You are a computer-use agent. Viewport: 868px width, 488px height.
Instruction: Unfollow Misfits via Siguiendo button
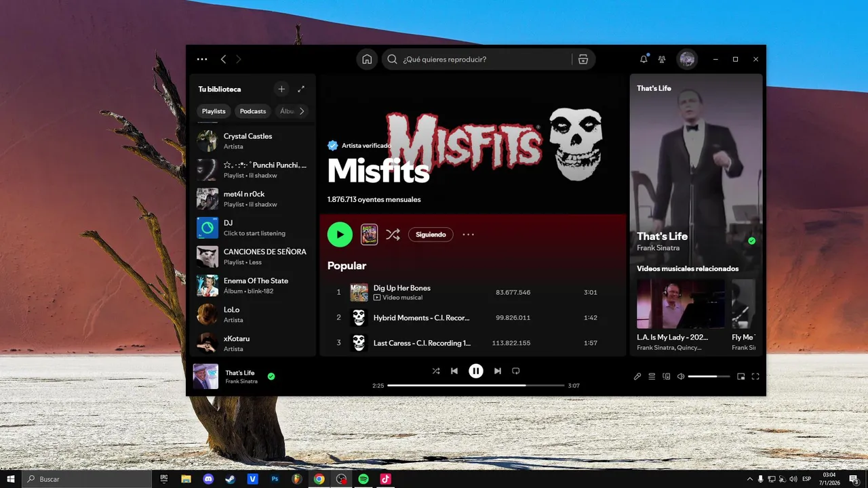[431, 235]
